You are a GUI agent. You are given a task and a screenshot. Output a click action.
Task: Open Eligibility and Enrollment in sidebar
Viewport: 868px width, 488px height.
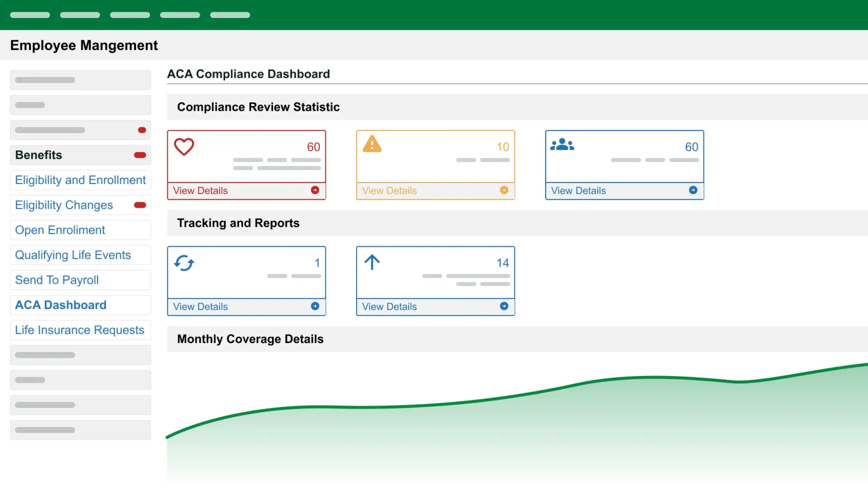pos(80,180)
